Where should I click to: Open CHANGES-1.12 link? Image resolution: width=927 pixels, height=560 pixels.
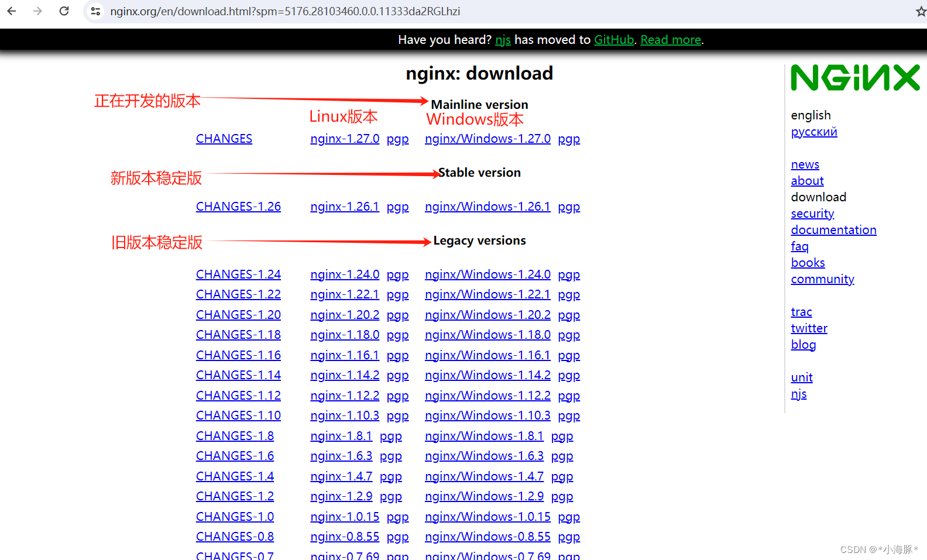238,396
